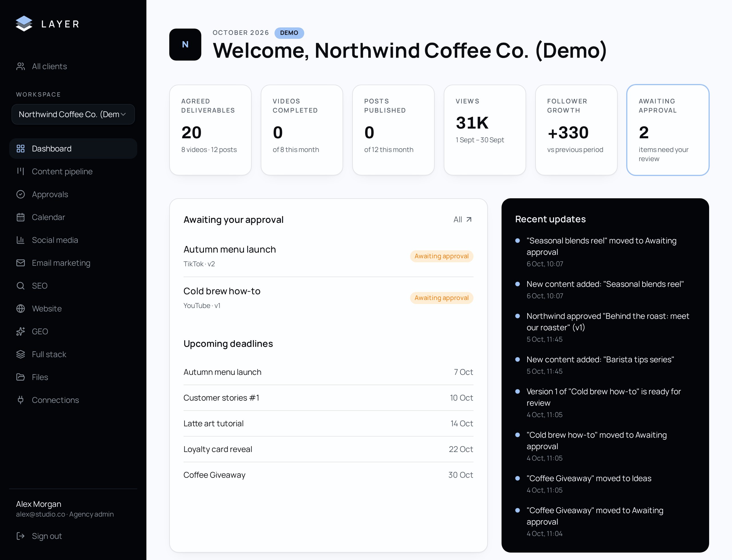Screen dimensions: 732x560
Task: Open the Posts Published card
Action: pyautogui.click(x=393, y=130)
